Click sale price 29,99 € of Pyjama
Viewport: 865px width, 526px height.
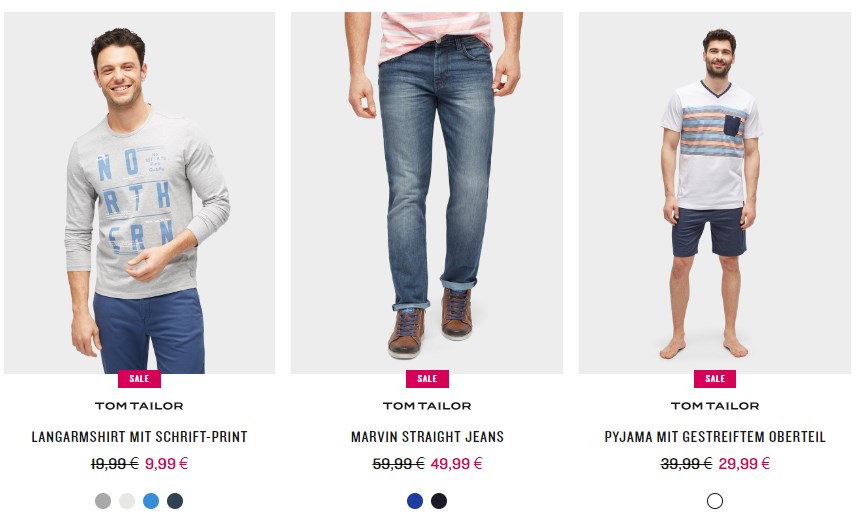[x=744, y=464]
